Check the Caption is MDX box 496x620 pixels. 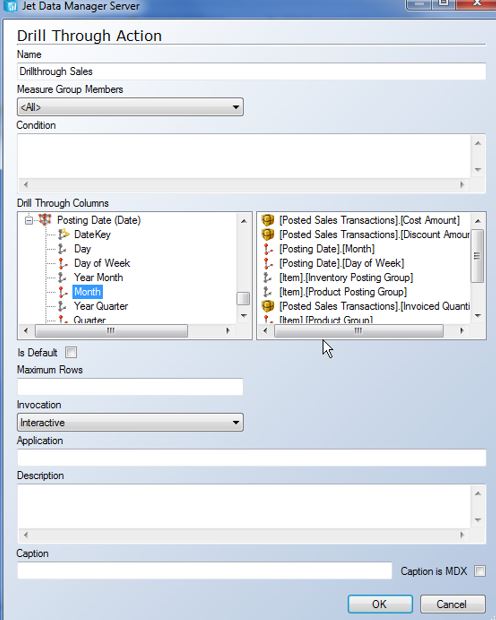480,571
